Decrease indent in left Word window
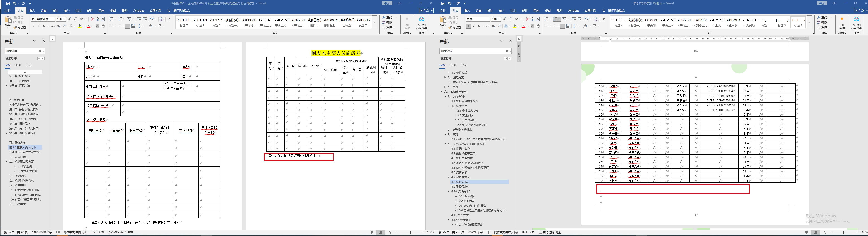Viewport: 868px width, 236px height. click(x=139, y=19)
